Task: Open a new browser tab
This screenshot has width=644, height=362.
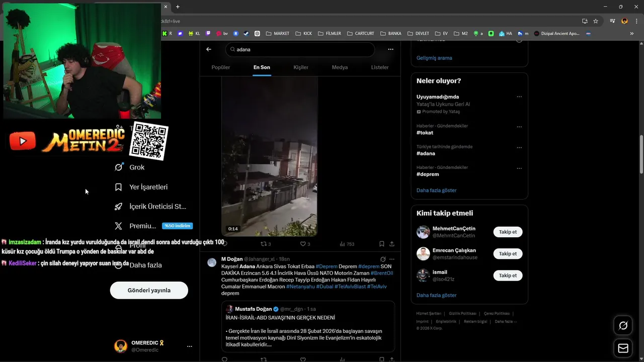Action: pyautogui.click(x=178, y=7)
